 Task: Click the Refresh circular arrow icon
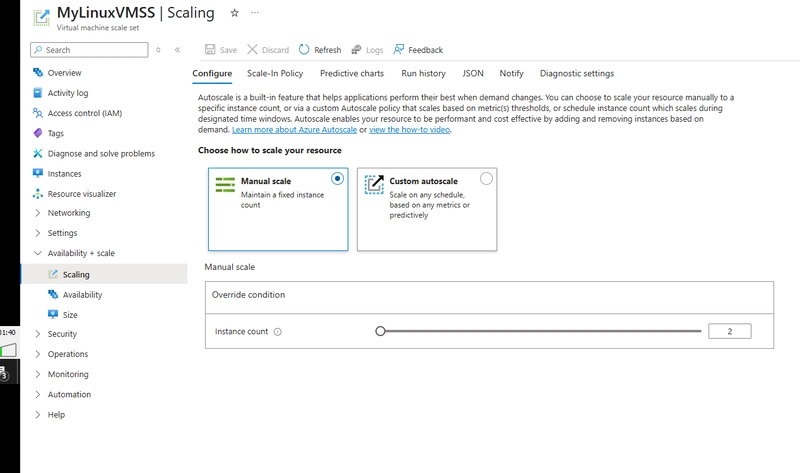[x=304, y=49]
